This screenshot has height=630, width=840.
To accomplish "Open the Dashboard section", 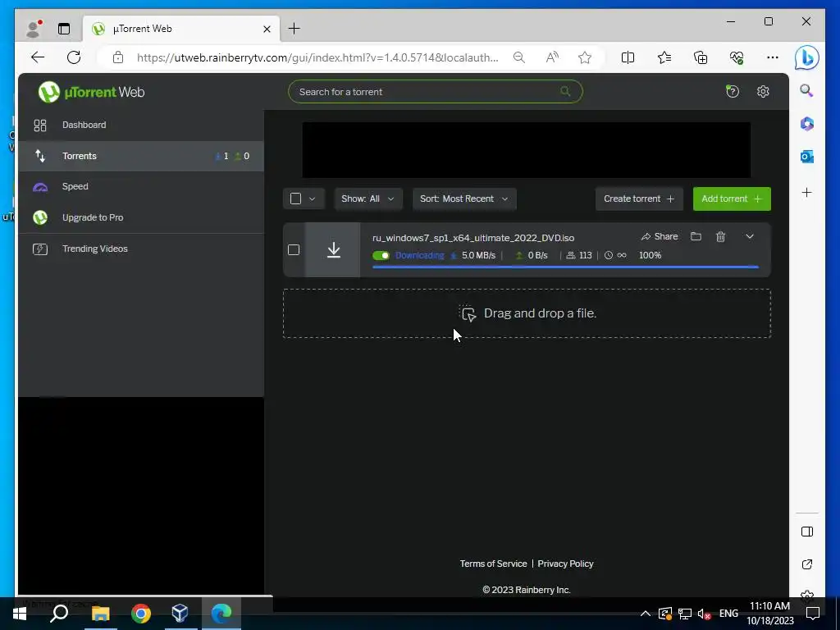I will click(141, 125).
